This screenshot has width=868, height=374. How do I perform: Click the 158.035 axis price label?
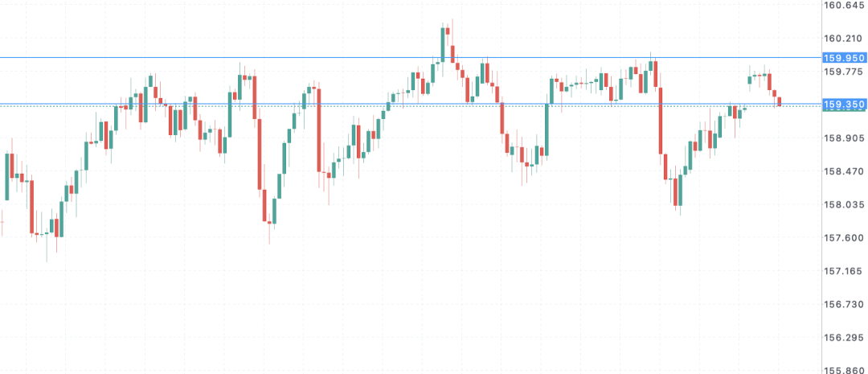(x=844, y=205)
